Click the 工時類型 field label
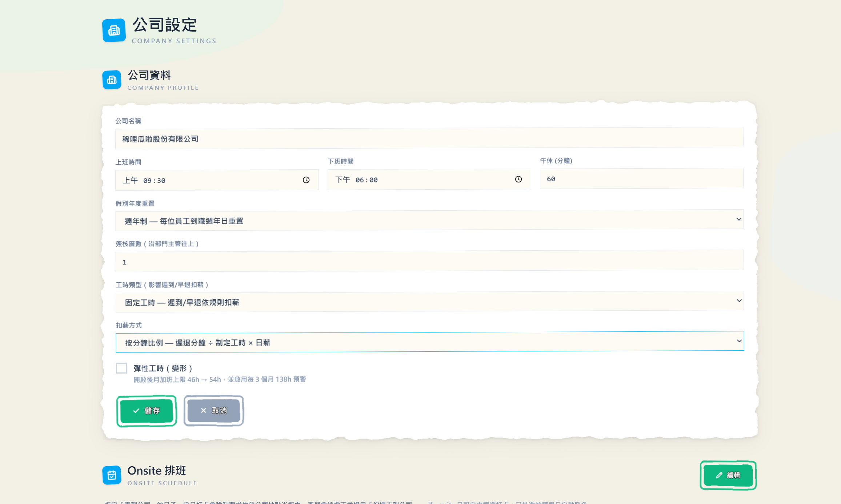The height and width of the screenshot is (504, 841). 162,285
